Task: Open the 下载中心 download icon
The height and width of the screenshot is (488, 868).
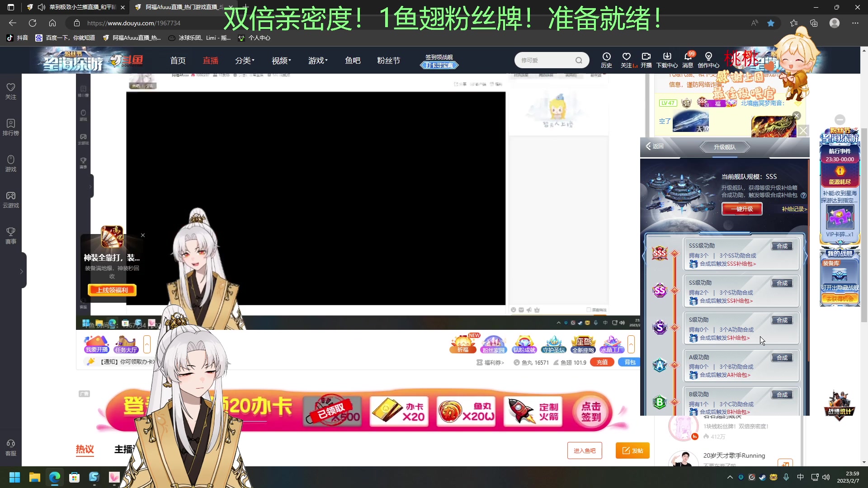Action: coord(667,60)
